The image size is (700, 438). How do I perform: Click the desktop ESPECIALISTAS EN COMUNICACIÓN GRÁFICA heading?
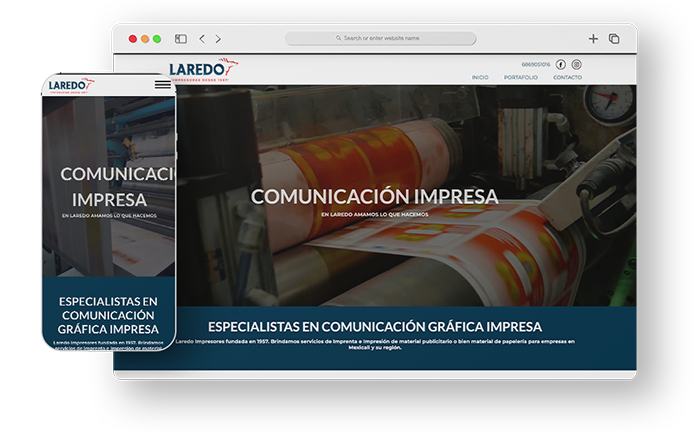(x=374, y=327)
